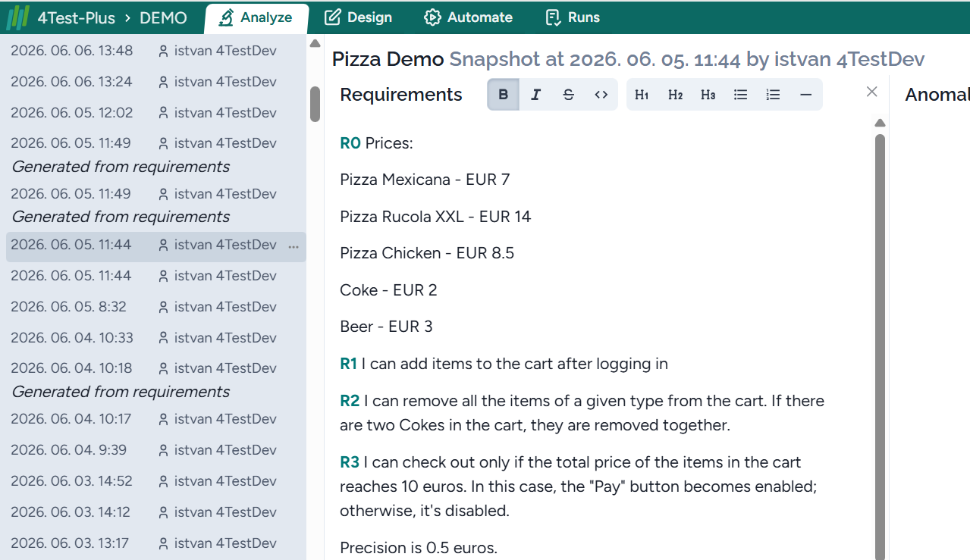
Task: Open the DEMO project breadcrumb
Action: coord(163,17)
